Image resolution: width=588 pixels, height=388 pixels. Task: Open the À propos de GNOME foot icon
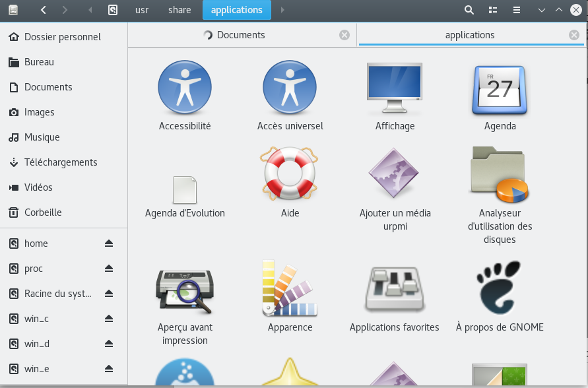(x=499, y=288)
